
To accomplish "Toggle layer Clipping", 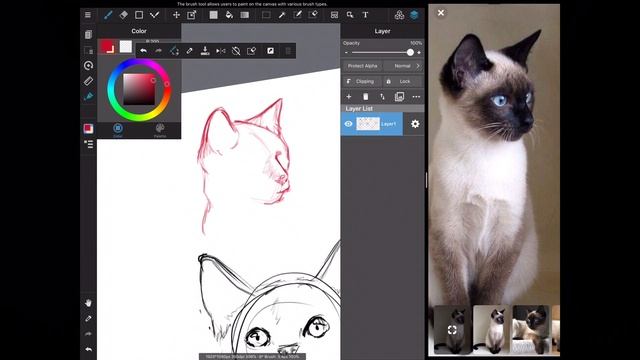I will [x=361, y=81].
